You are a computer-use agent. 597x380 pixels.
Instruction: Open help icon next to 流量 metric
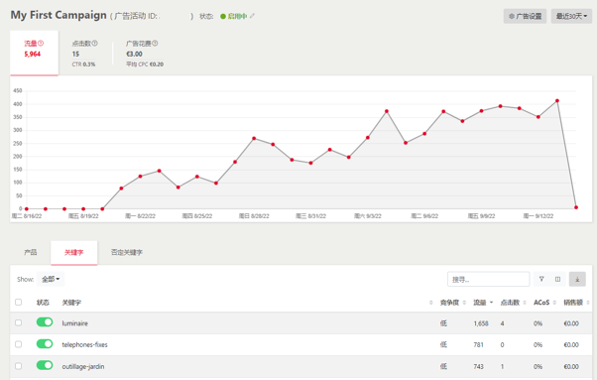pyautogui.click(x=41, y=43)
